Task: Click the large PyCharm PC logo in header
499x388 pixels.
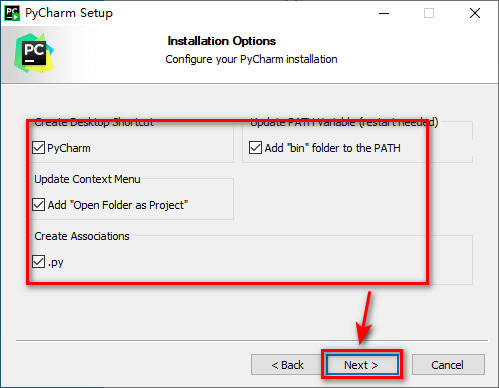Action: 34,53
